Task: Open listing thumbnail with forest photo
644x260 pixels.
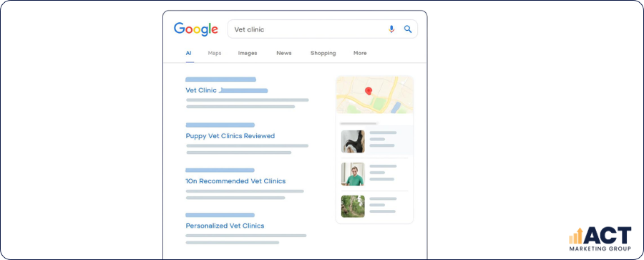Action: coord(353,206)
